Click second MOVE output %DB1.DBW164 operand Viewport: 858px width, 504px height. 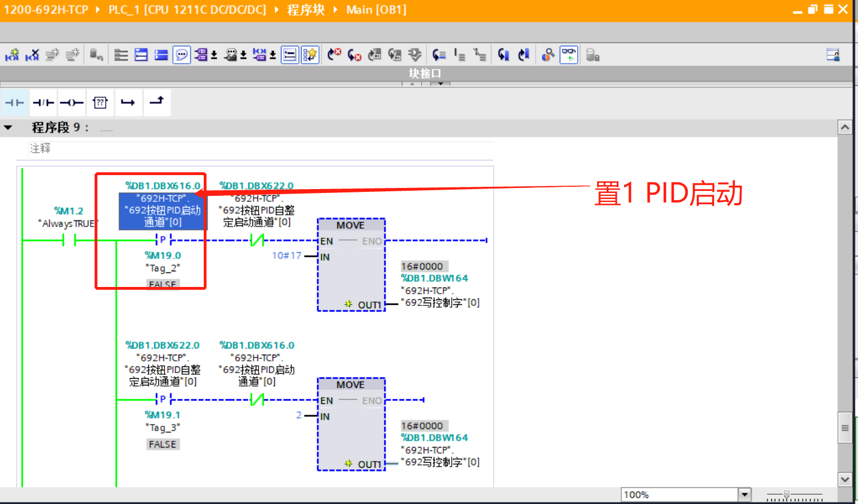(x=434, y=437)
